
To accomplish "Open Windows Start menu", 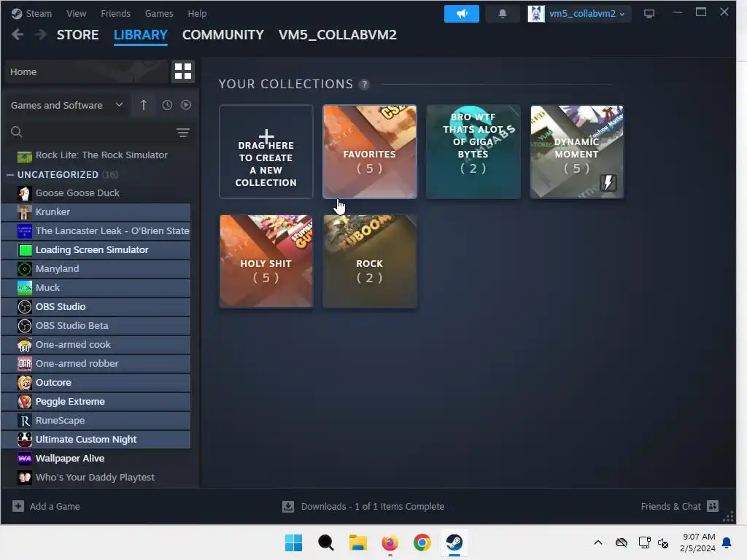I will click(x=293, y=542).
